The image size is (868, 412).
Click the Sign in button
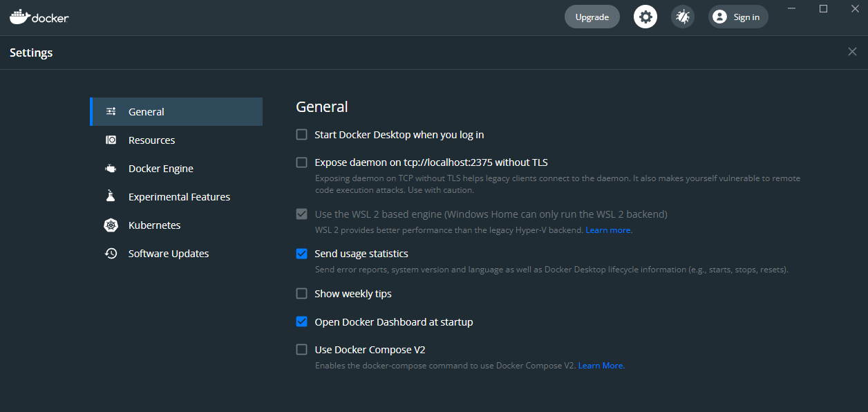[x=738, y=17]
